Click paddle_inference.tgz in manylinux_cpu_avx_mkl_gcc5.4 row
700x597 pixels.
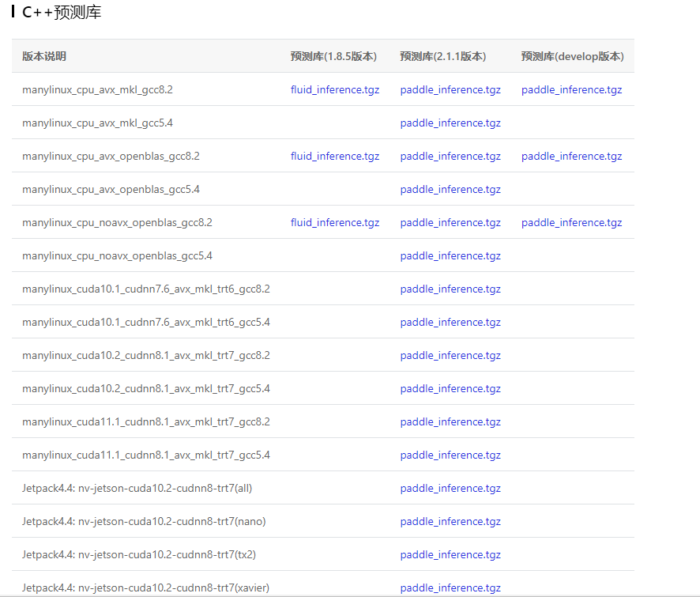pos(450,123)
